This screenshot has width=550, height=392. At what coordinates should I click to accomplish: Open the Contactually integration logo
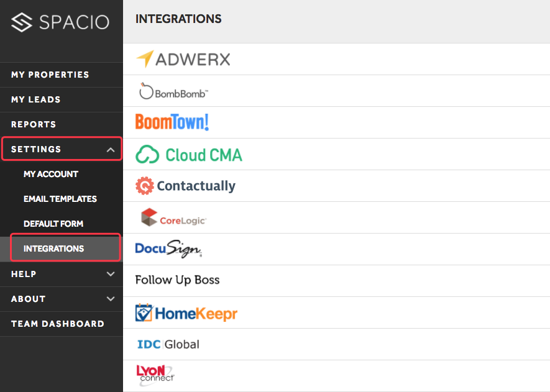pyautogui.click(x=185, y=186)
